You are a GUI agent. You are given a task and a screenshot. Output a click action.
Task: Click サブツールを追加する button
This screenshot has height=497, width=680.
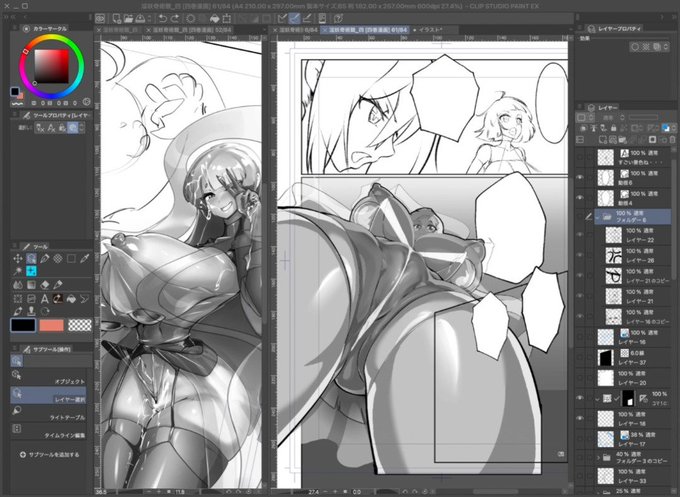[49, 455]
